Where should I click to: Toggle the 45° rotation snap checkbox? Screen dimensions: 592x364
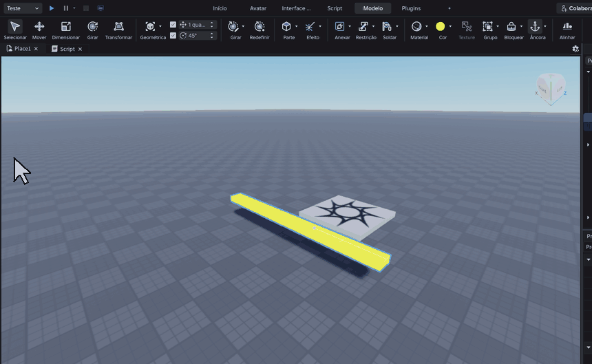pyautogui.click(x=173, y=36)
